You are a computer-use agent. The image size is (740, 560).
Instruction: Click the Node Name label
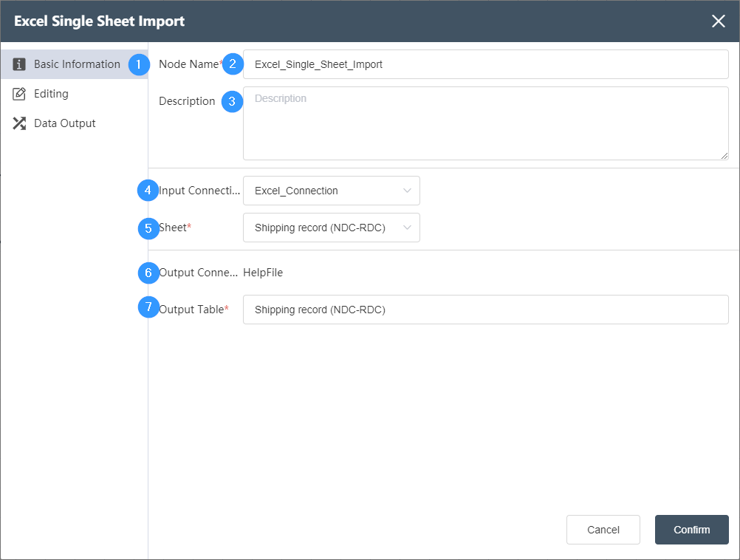pos(189,64)
